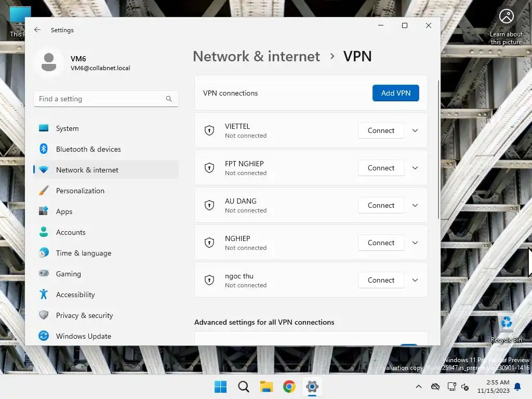Select Network & internet in sidebar
Image resolution: width=532 pixels, height=399 pixels.
pyautogui.click(x=106, y=170)
